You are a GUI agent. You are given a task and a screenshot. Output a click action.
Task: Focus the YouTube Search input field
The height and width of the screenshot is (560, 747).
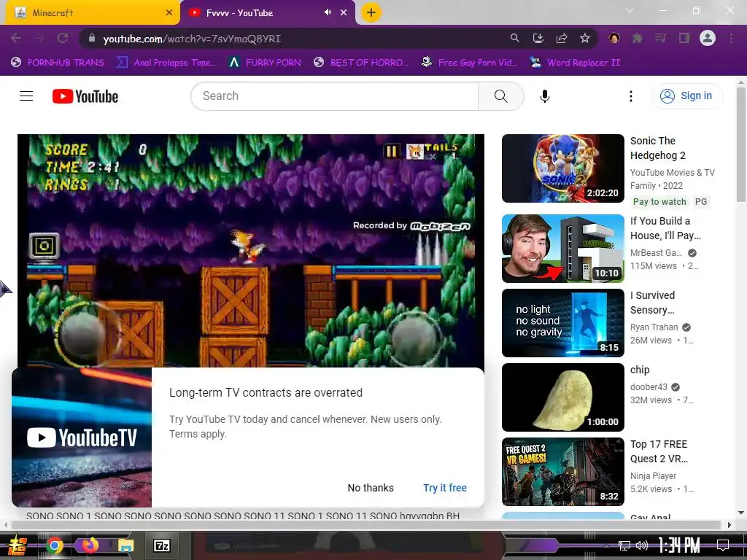point(334,96)
